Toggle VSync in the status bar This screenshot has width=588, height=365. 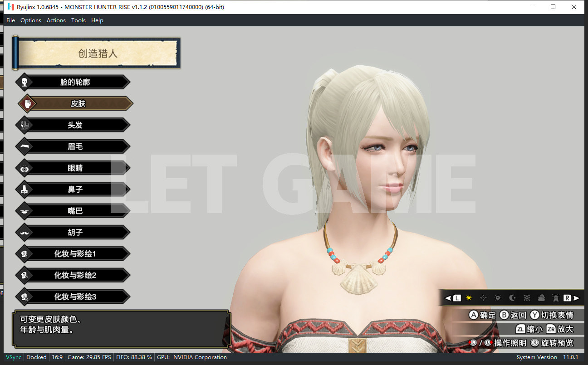pos(13,357)
